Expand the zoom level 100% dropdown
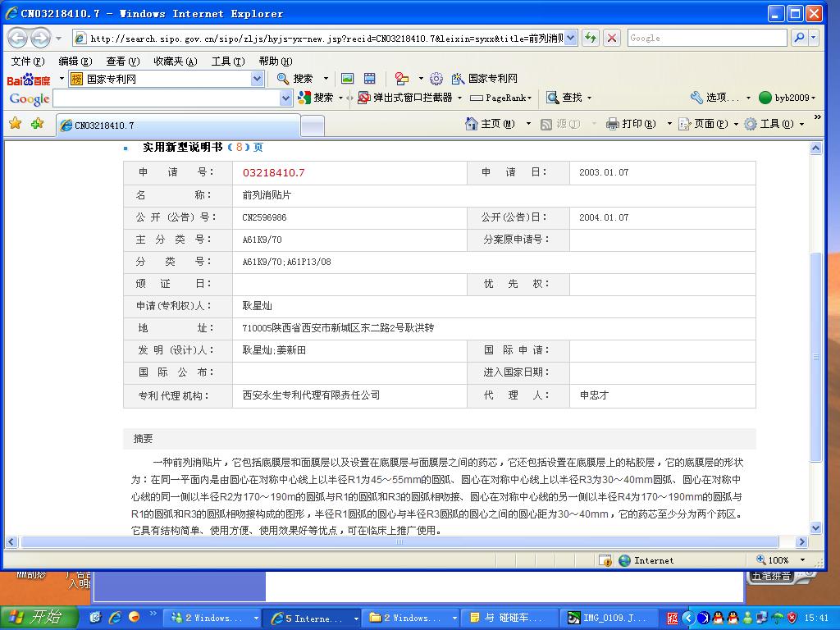 pos(802,560)
